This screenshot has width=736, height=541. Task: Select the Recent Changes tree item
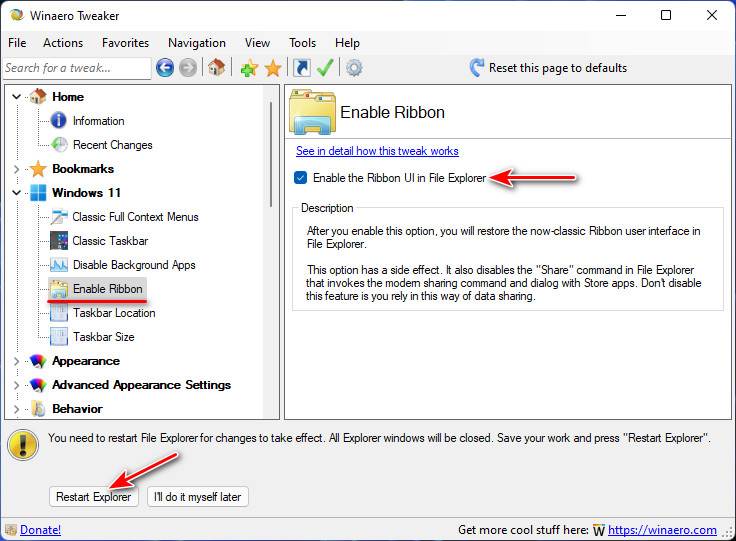[x=113, y=145]
